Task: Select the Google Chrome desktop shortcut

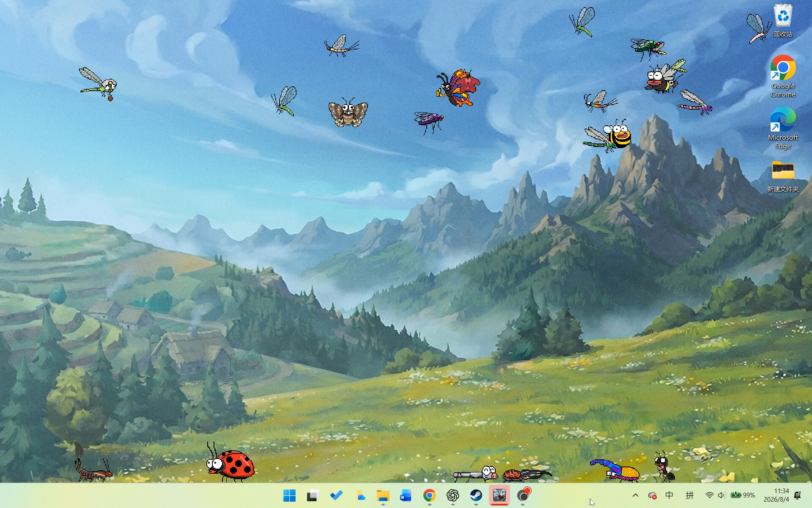Action: point(783,76)
